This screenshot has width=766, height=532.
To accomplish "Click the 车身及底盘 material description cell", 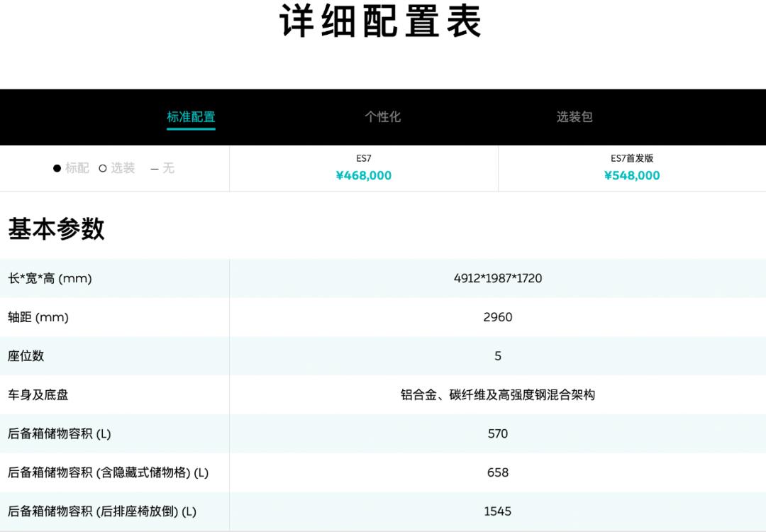I will [498, 395].
